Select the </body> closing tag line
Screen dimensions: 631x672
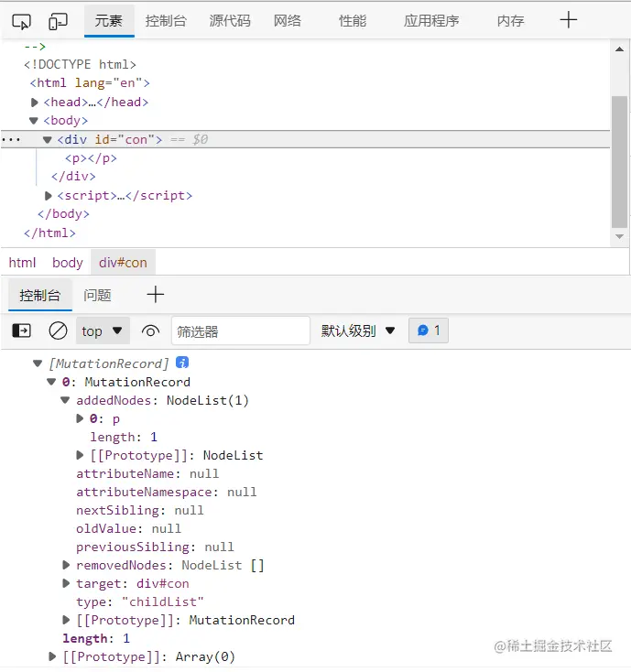pyautogui.click(x=63, y=214)
